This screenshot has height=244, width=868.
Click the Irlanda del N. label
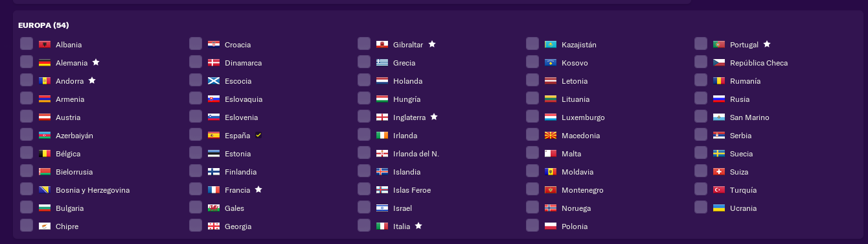click(x=416, y=154)
